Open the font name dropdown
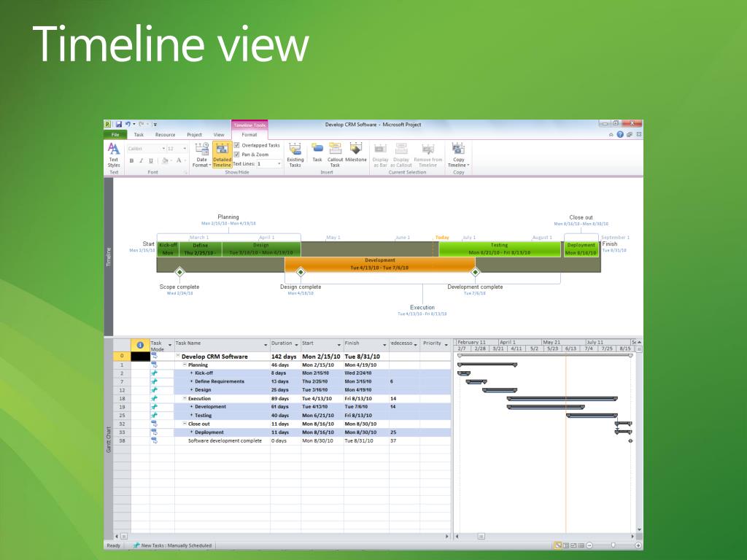Image resolution: width=747 pixels, height=560 pixels. coord(163,149)
